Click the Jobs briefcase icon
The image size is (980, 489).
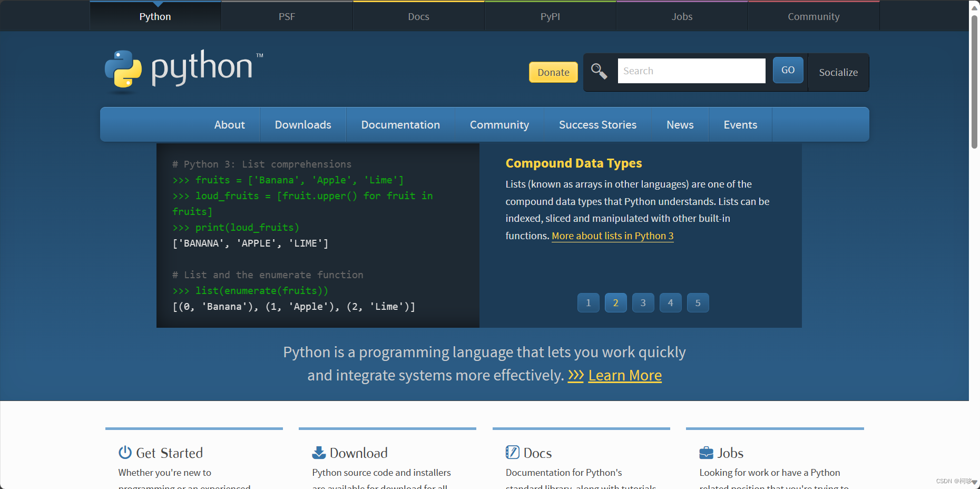click(x=706, y=453)
